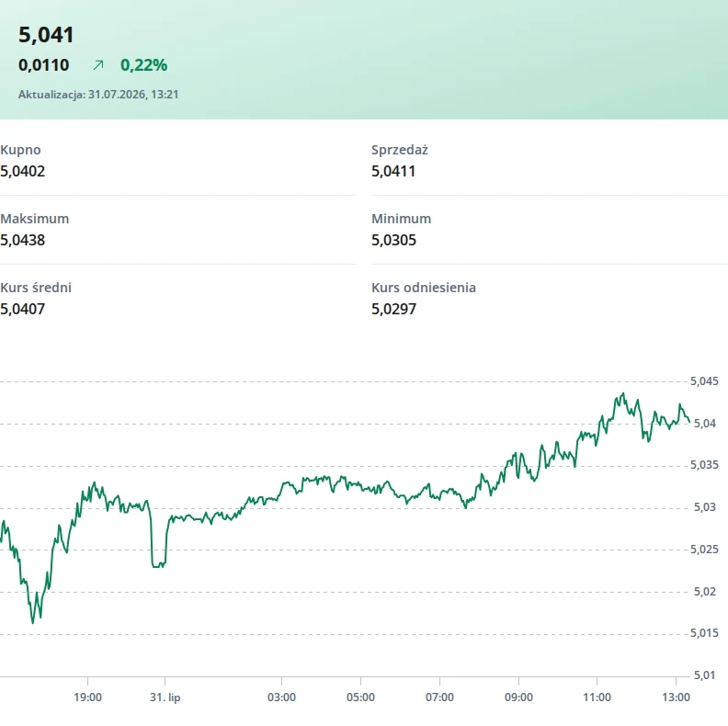Select the Maksimum value 5,0438
This screenshot has width=728, height=726.
click(23, 240)
